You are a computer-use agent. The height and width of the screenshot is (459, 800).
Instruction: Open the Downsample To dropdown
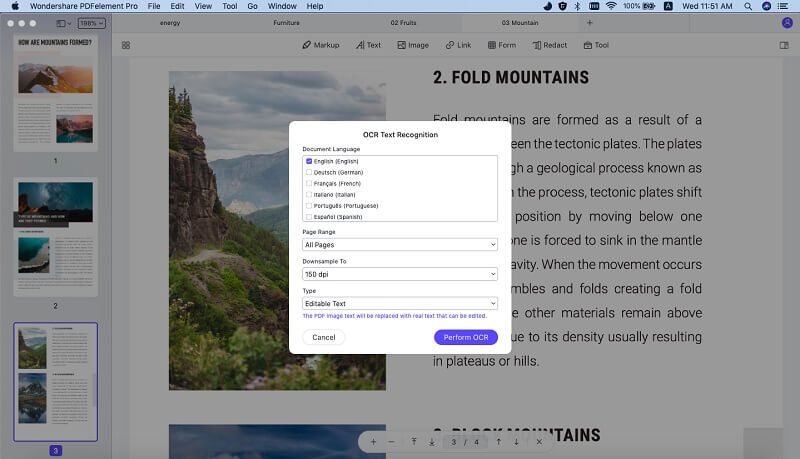[399, 274]
